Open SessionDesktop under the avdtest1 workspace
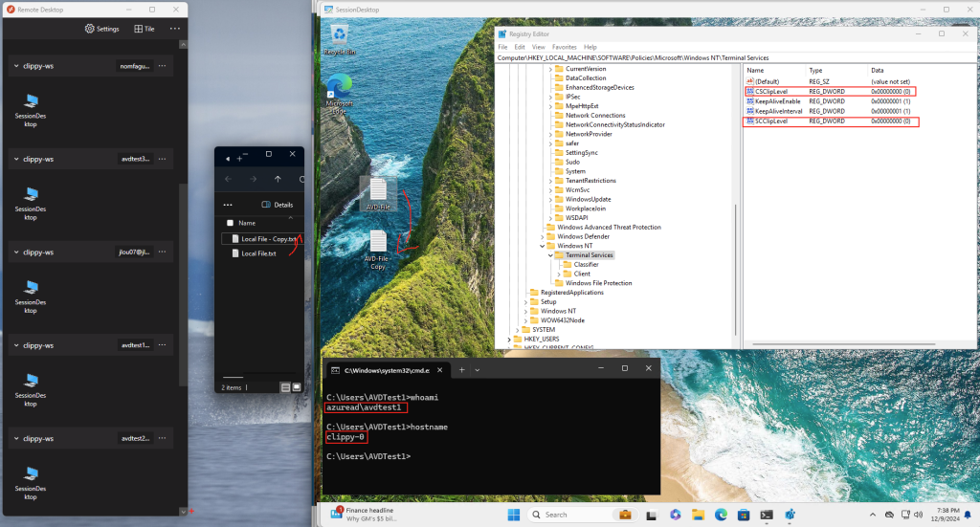Screen dimensions: 980x527 click(x=31, y=389)
